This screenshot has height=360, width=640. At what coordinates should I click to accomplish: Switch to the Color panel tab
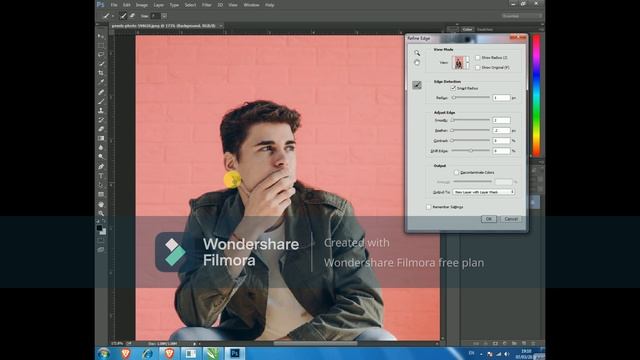(x=467, y=29)
